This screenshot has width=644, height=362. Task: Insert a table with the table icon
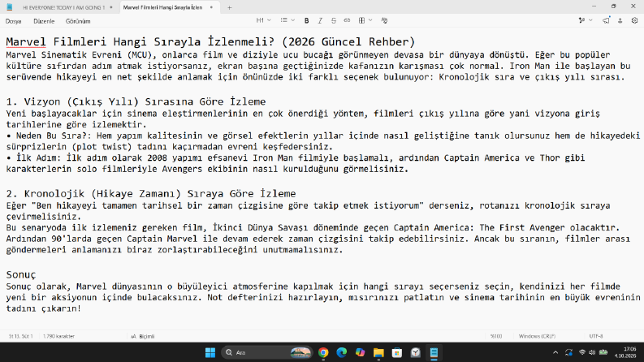point(361,20)
